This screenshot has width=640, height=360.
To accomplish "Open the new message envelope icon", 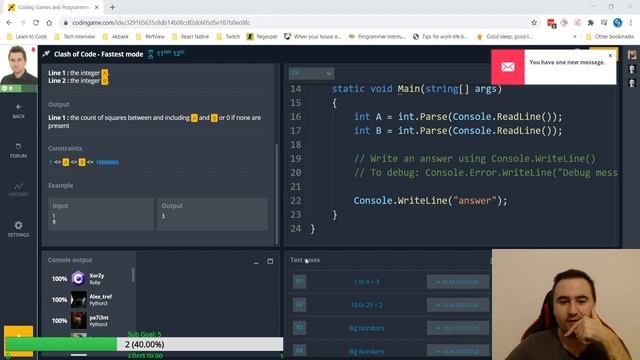I will pyautogui.click(x=508, y=67).
